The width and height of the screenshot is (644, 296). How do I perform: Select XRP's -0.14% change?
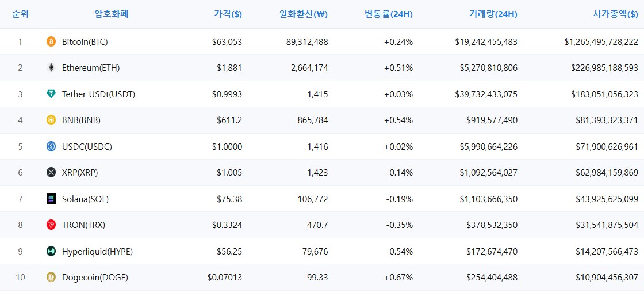click(400, 173)
